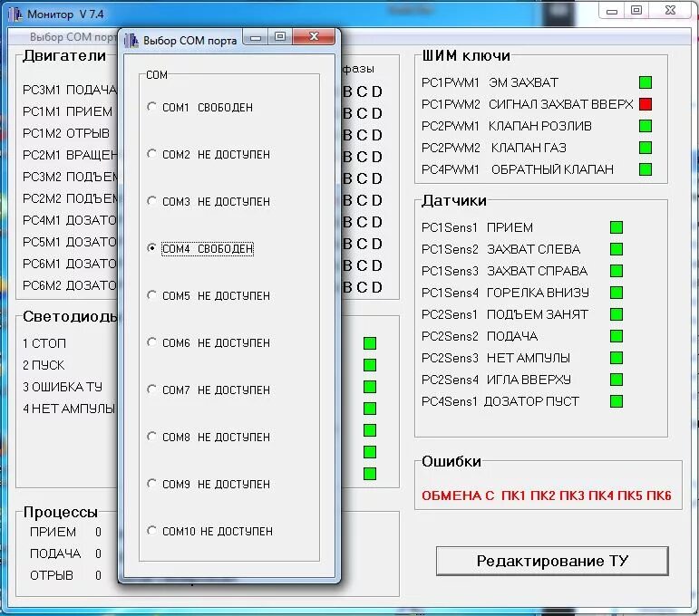
Task: Click green indicator for ОБРАТНЫЙ КЛАПАН
Action: pyautogui.click(x=646, y=169)
